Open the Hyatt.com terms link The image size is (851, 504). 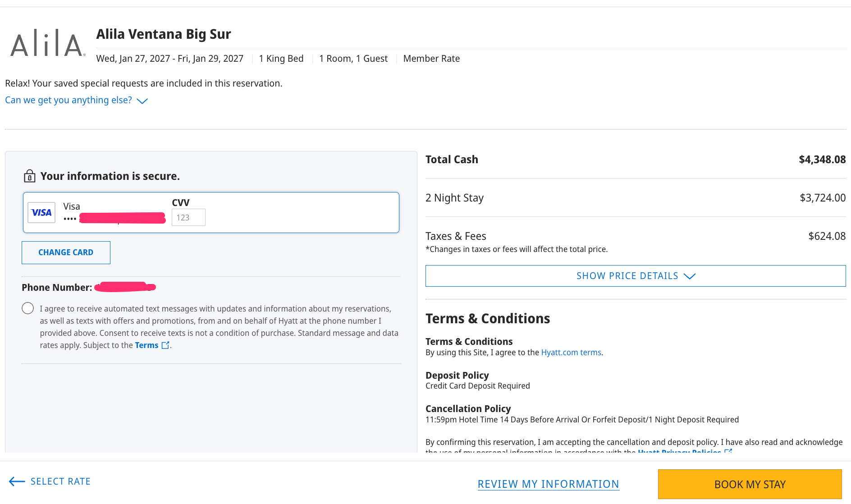pos(571,353)
